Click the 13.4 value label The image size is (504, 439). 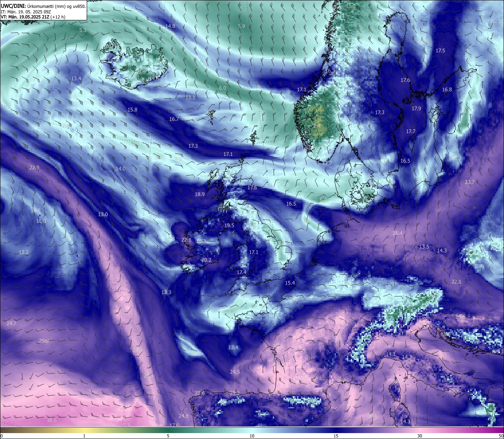(x=76, y=78)
